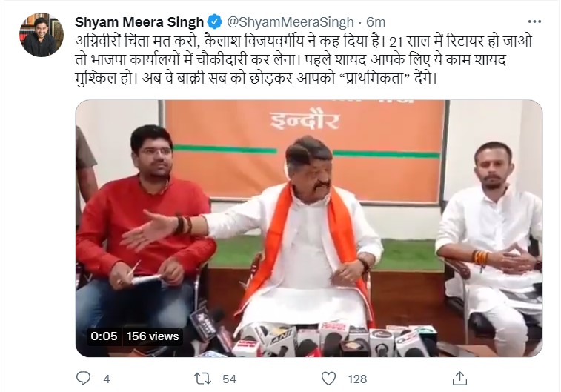The image size is (561, 392).
Task: Open Shyam Meera Singh's profile picture
Action: [x=42, y=35]
